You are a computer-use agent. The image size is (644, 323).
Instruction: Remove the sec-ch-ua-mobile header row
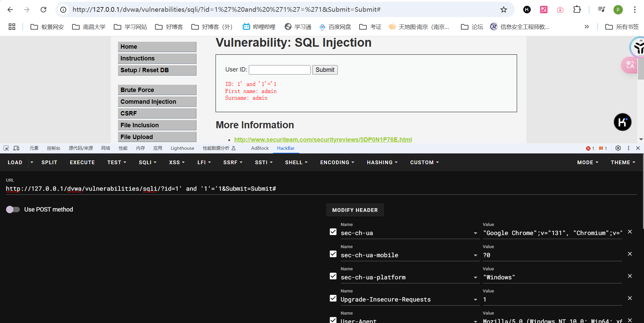630,254
